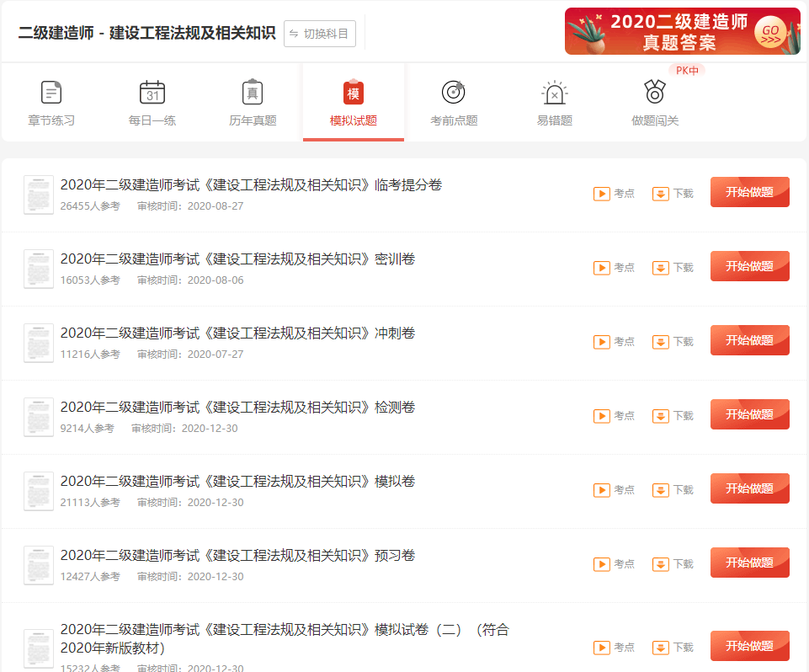Click 开始做题 for the 临考提分卷
809x672 pixels.
(x=749, y=192)
